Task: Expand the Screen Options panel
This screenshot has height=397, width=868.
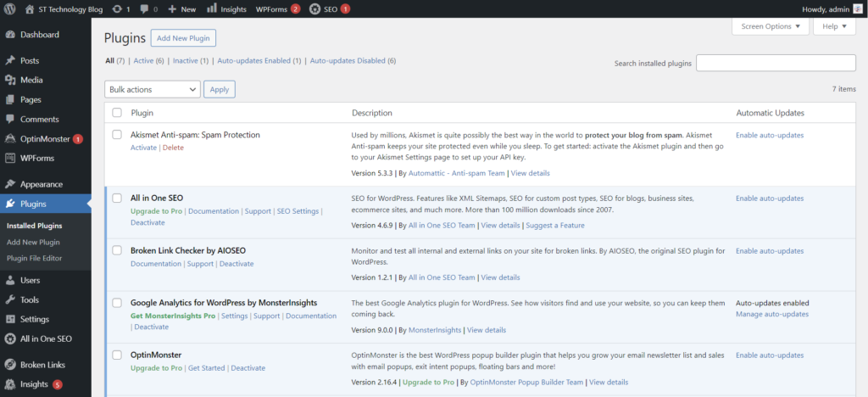Action: click(770, 26)
